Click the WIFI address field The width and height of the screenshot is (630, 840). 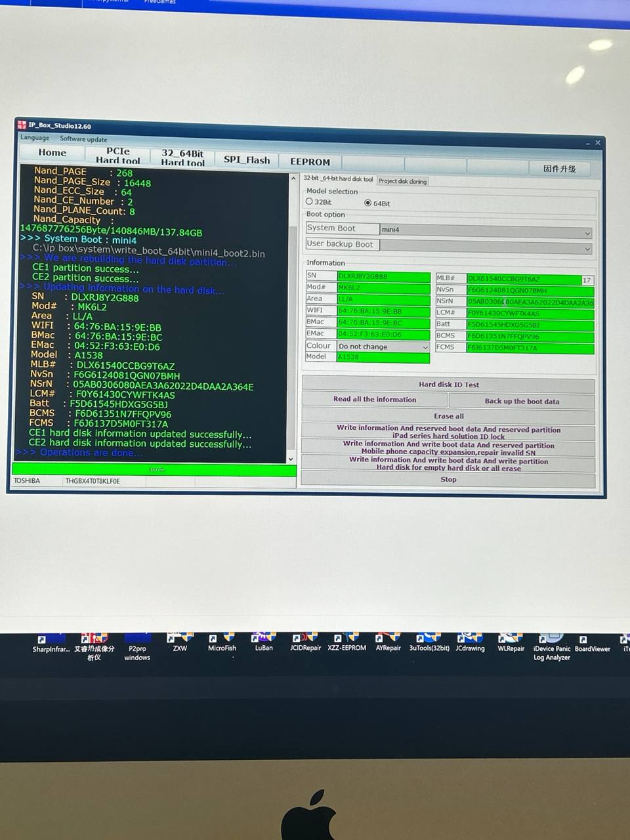coord(383,311)
